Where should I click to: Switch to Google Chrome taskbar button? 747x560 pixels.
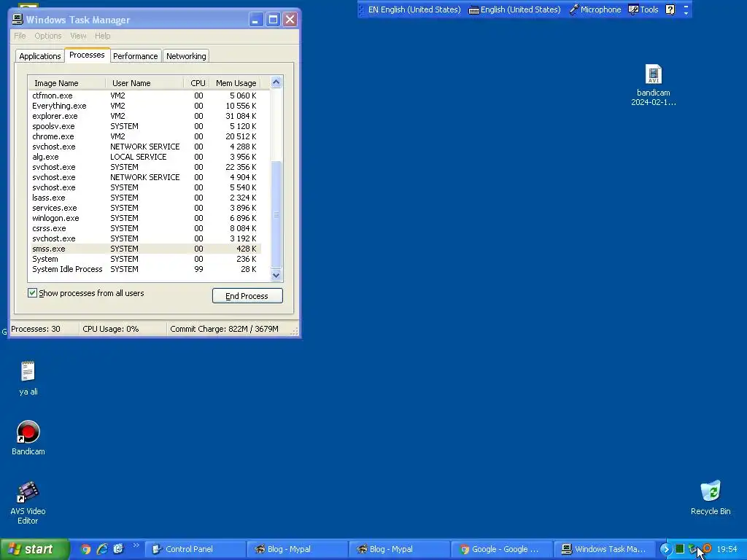click(x=502, y=549)
